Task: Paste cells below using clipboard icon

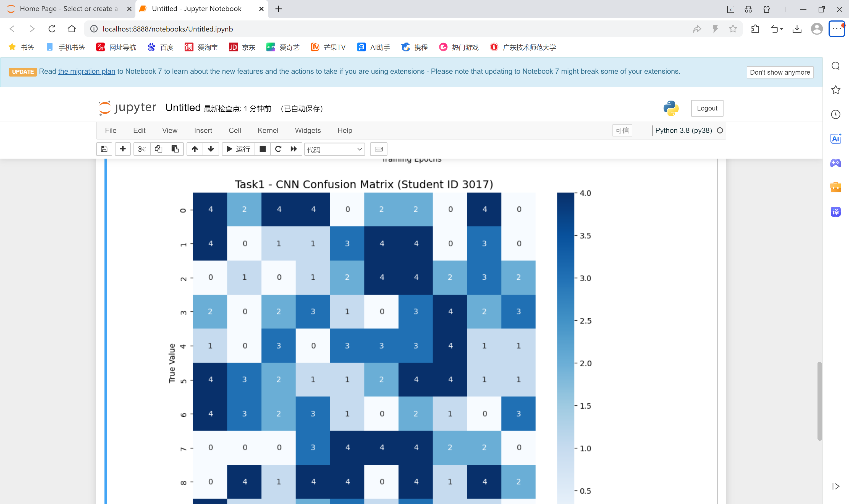Action: point(175,149)
